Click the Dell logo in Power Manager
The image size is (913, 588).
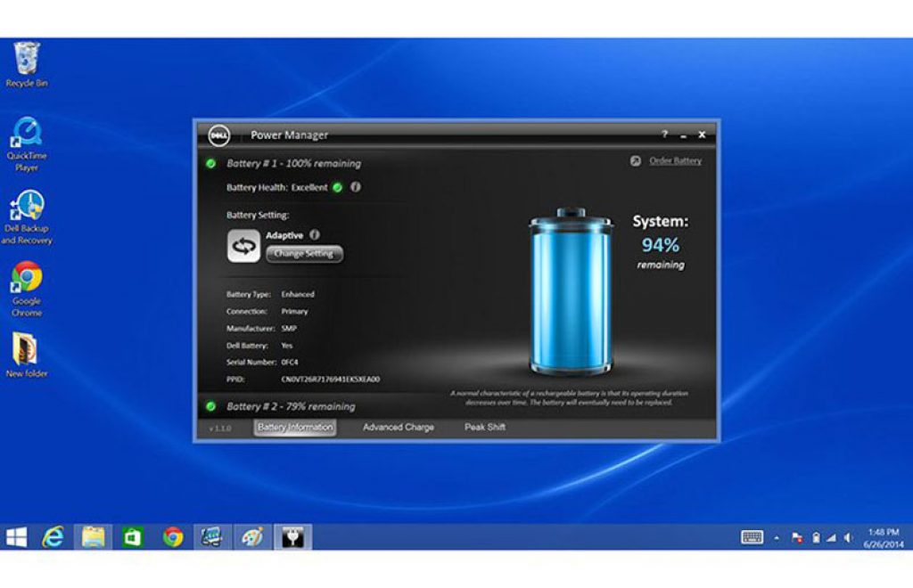point(219,135)
